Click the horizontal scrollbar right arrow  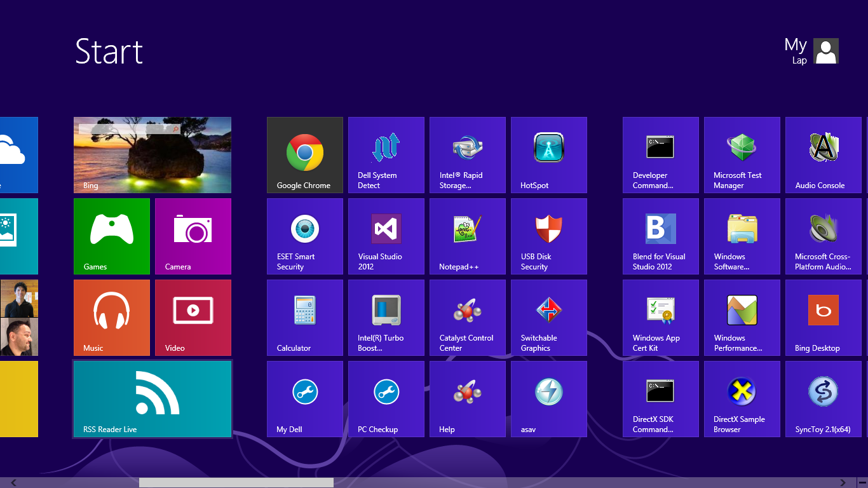point(843,483)
